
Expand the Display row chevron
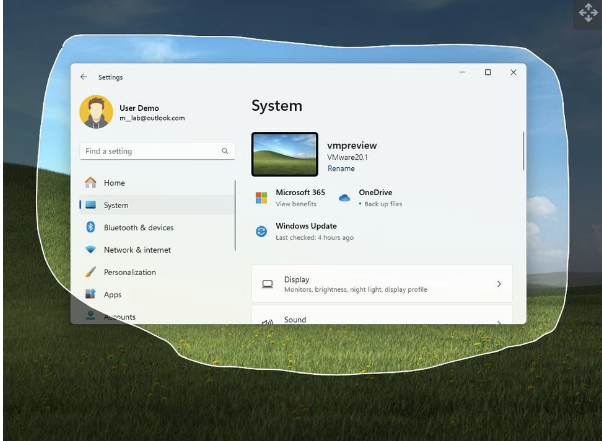(x=499, y=284)
